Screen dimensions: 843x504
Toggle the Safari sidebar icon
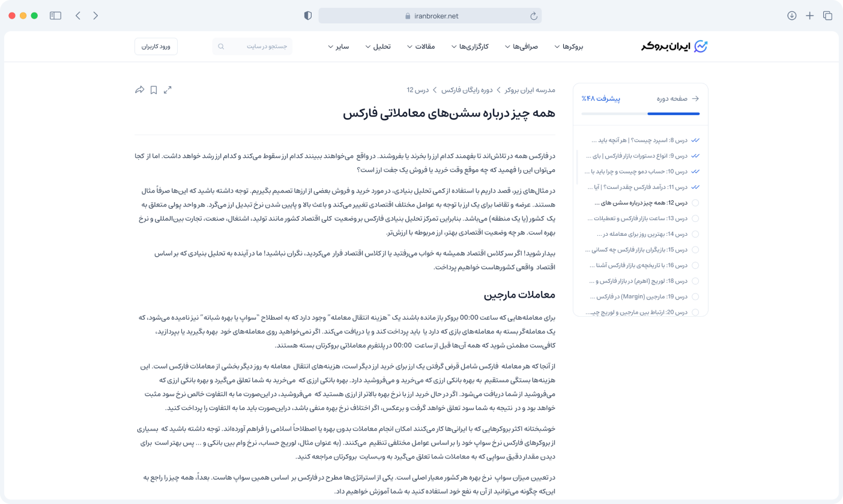pyautogui.click(x=55, y=16)
